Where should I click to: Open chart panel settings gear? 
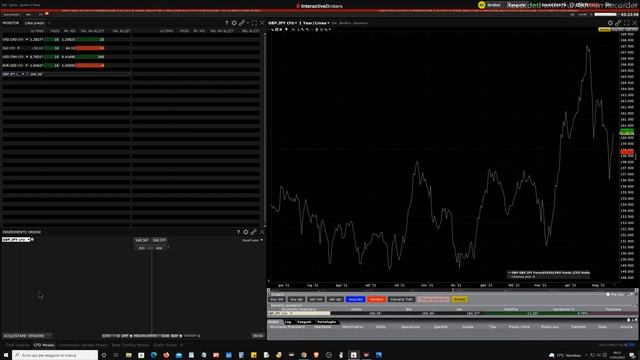point(610,23)
